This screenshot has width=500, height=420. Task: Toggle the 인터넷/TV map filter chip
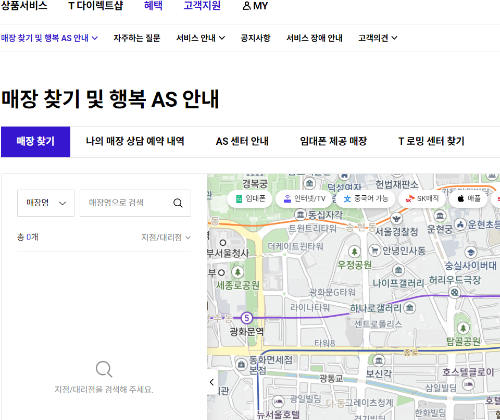[304, 199]
